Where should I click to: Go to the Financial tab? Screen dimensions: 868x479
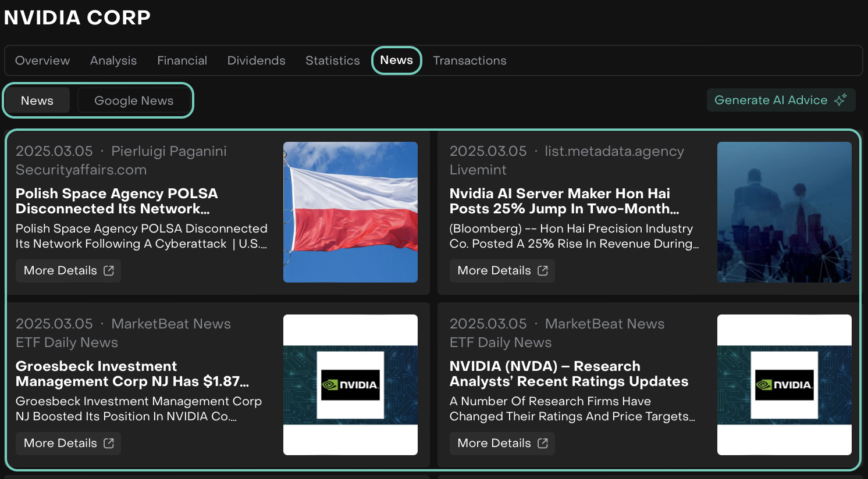182,60
